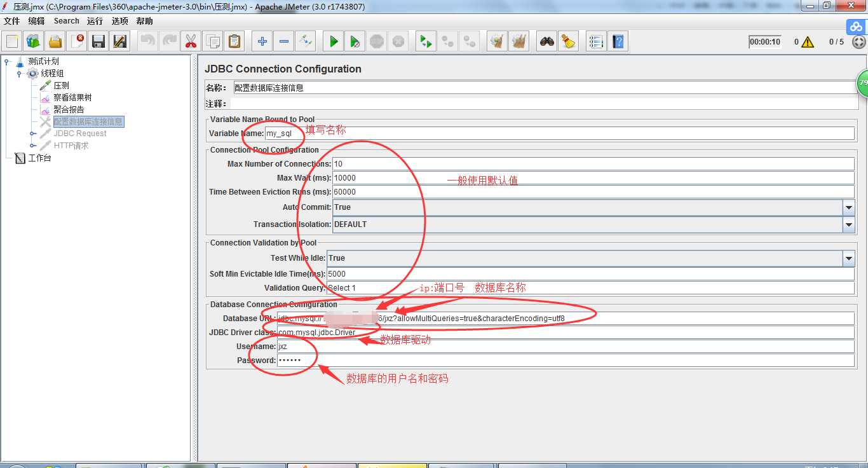Open the Search menu
The image size is (868, 468).
67,21
